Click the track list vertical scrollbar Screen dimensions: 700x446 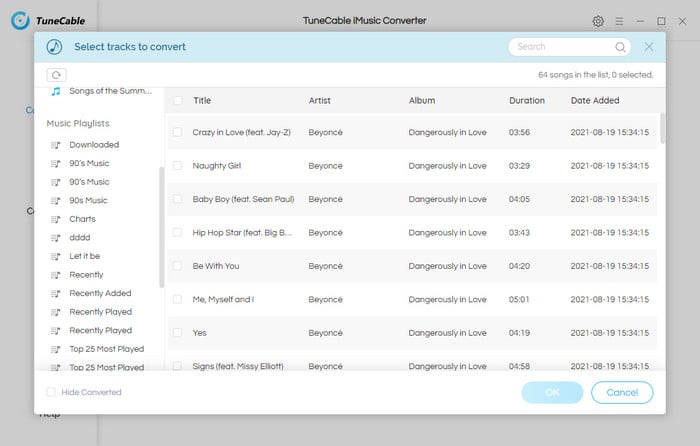coord(662,128)
